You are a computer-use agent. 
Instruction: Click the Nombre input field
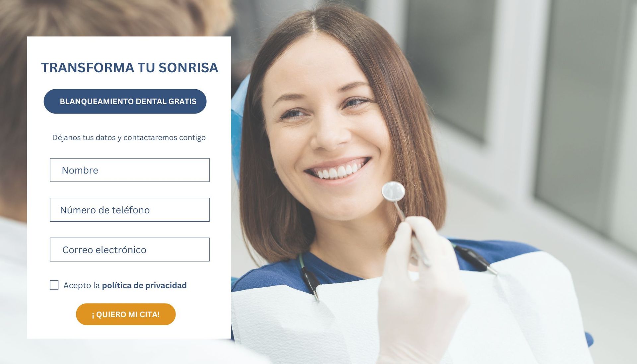pos(129,170)
